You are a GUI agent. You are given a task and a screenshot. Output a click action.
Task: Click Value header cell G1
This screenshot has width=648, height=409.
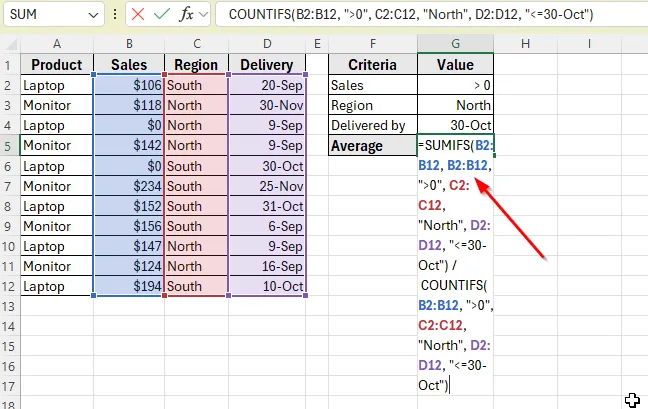click(455, 64)
